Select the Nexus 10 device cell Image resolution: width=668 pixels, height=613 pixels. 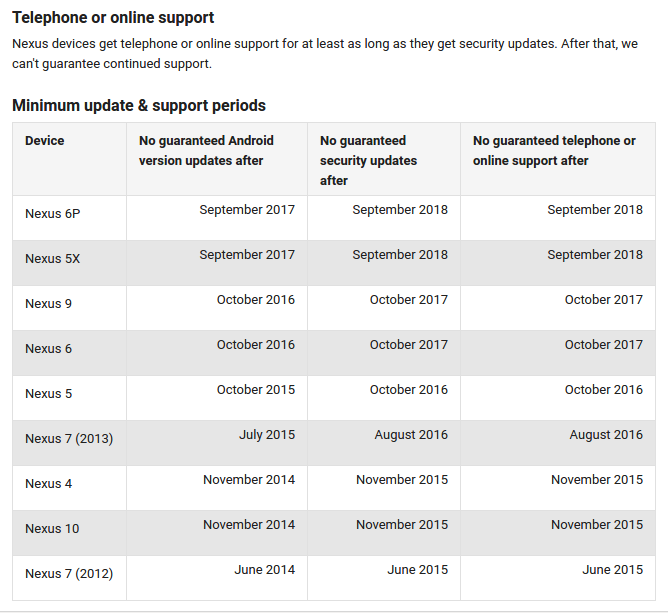52,529
